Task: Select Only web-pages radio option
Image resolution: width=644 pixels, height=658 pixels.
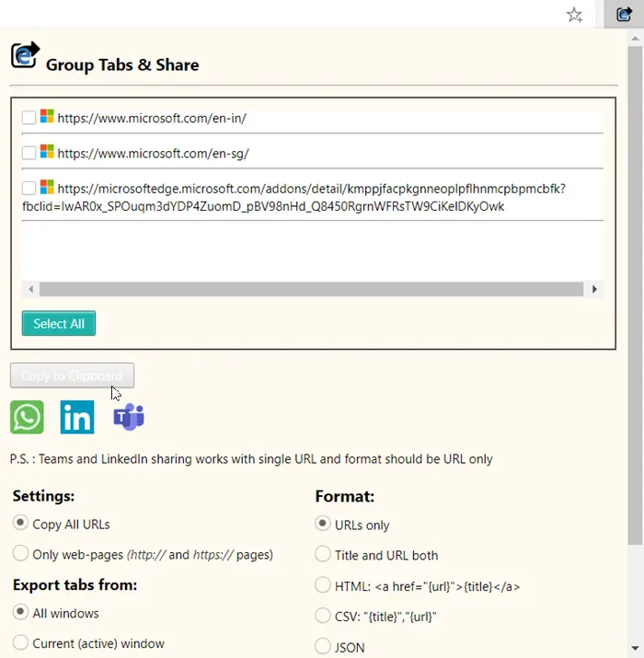Action: tap(20, 553)
